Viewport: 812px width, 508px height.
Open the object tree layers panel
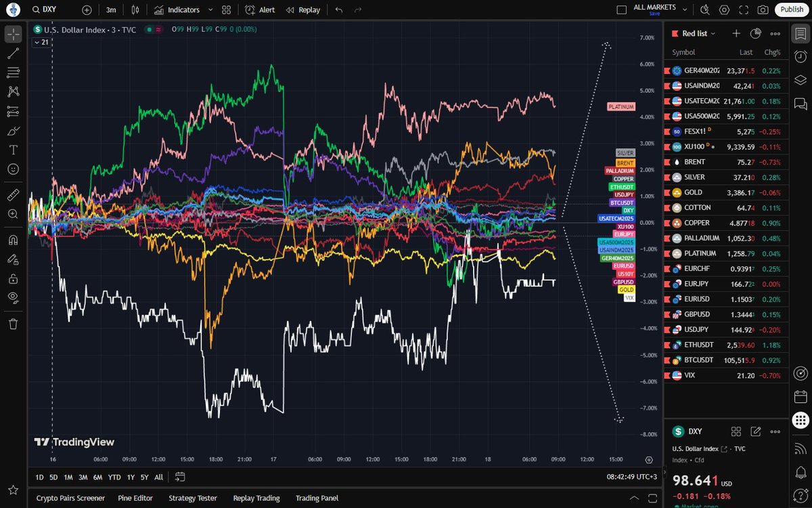point(800,81)
